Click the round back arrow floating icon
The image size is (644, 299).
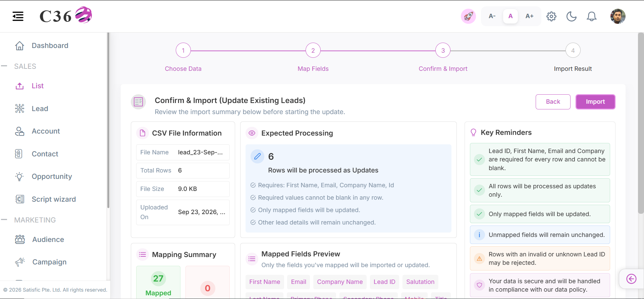[631, 279]
